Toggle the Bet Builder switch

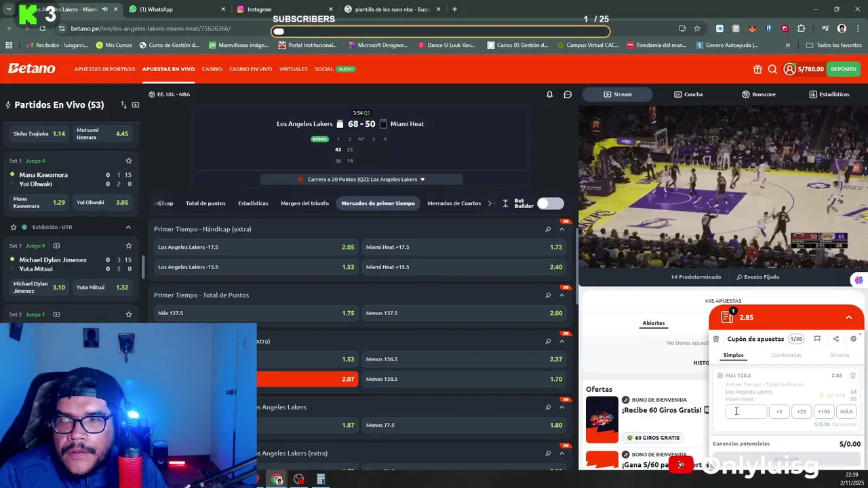(x=550, y=203)
